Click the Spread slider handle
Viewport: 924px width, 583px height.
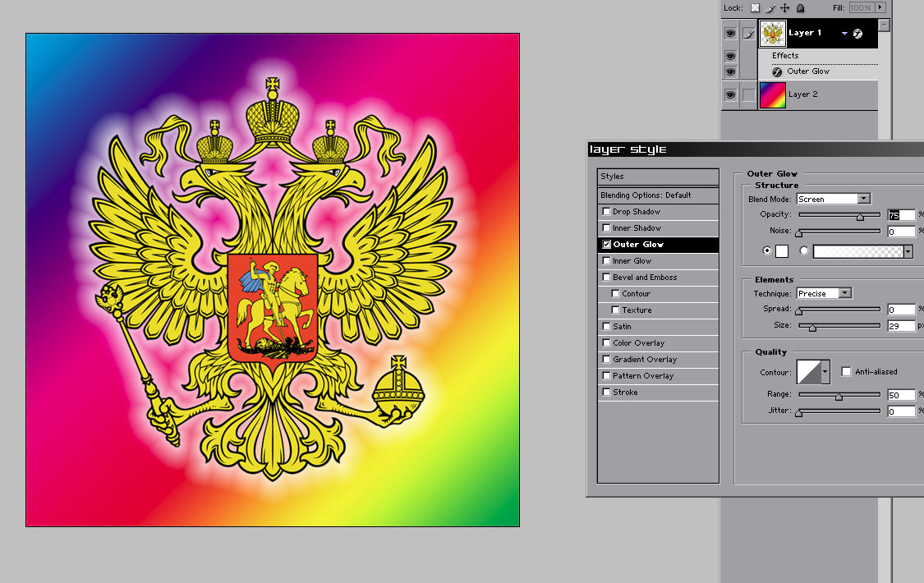[x=799, y=311]
